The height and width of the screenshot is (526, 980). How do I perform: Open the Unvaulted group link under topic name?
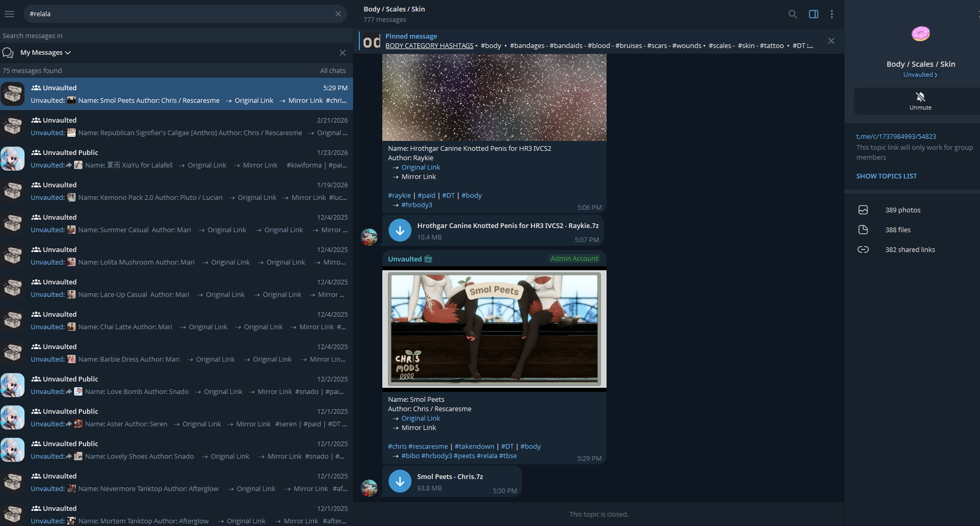tap(920, 75)
